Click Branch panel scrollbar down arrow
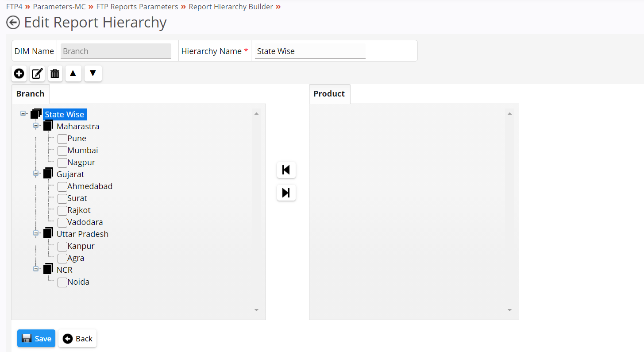This screenshot has height=352, width=644. [256, 310]
